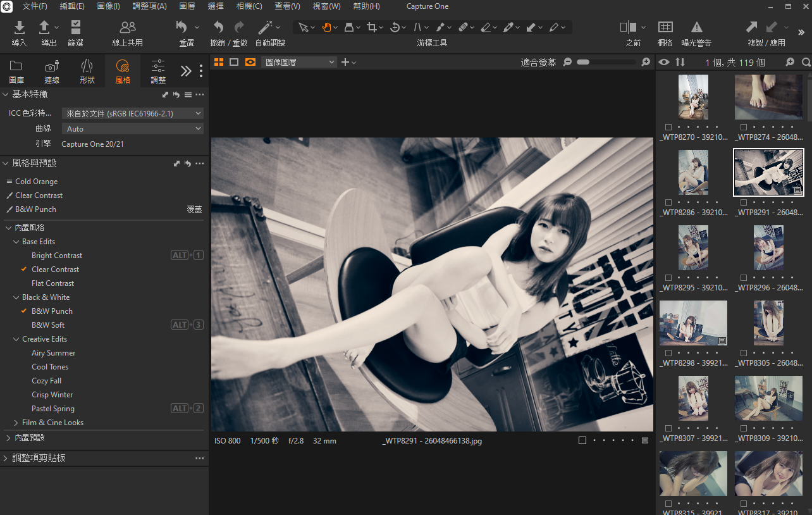Open the 風格 style tab
The width and height of the screenshot is (812, 515).
[123, 71]
